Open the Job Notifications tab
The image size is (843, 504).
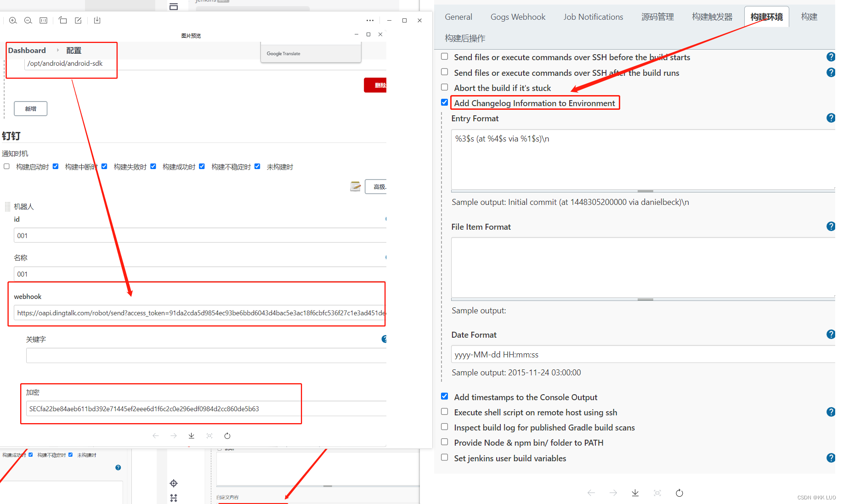point(593,17)
